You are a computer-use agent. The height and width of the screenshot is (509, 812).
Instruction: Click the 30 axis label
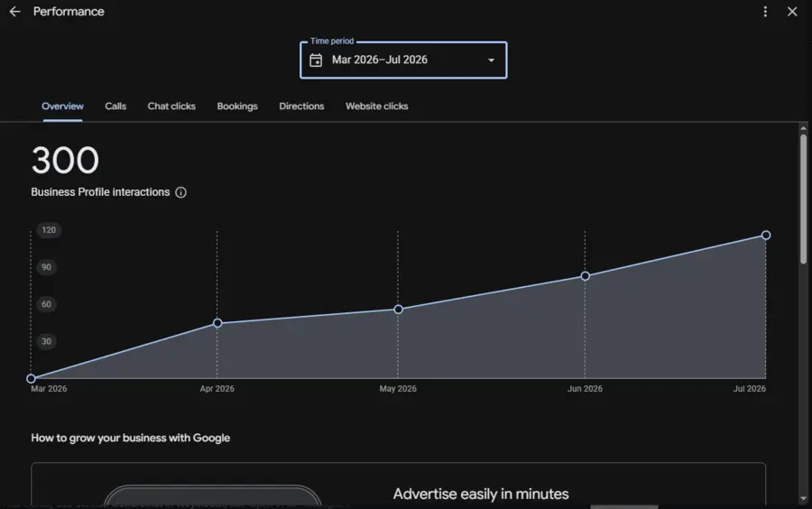[47, 341]
